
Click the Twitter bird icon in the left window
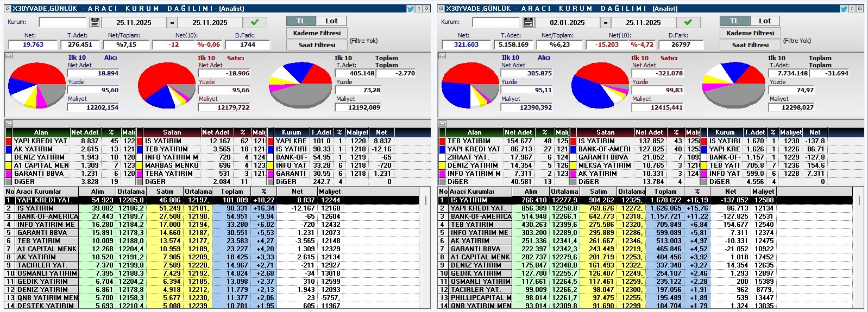411,9
